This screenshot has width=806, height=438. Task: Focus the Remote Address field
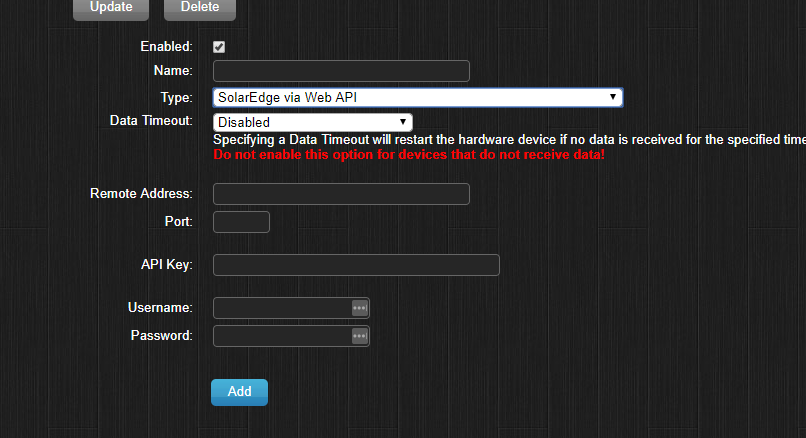[341, 194]
